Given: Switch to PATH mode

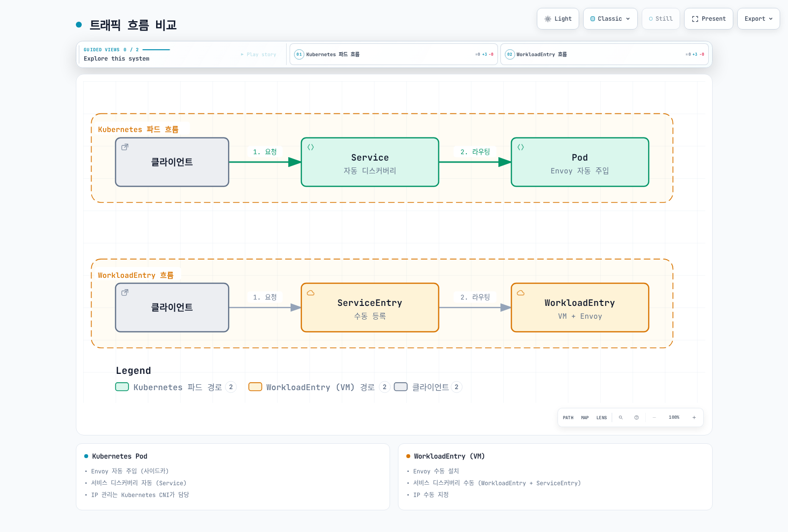Looking at the screenshot, I should 568,418.
